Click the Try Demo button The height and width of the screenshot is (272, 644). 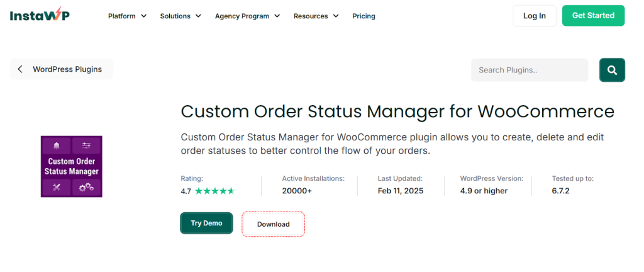click(206, 224)
